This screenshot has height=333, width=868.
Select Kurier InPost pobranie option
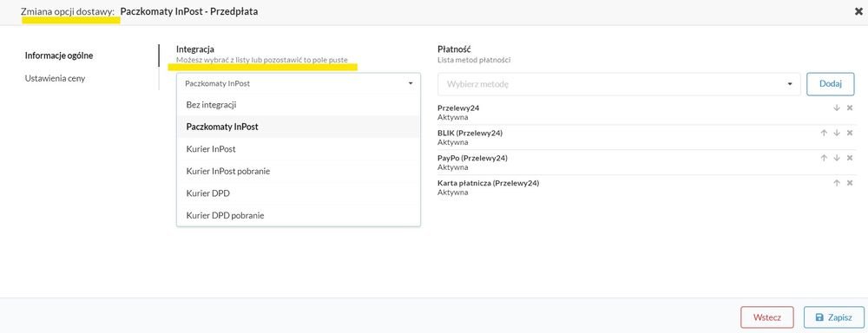(x=299, y=172)
